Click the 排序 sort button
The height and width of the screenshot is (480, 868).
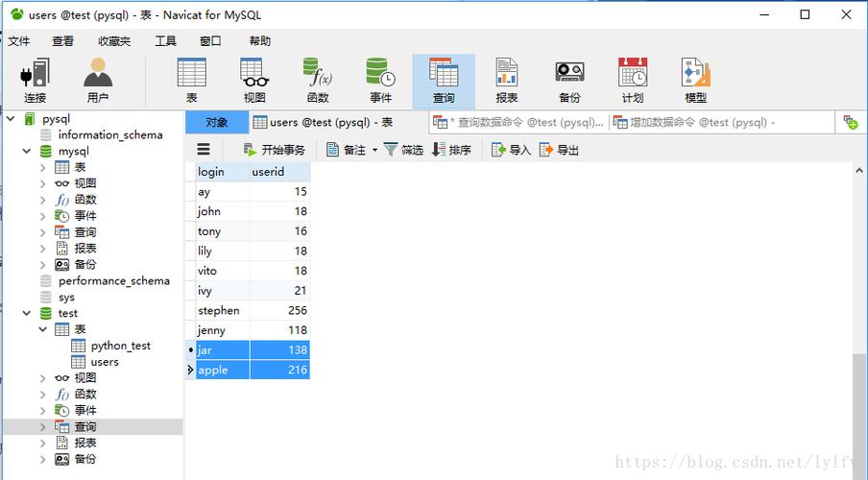click(x=451, y=150)
